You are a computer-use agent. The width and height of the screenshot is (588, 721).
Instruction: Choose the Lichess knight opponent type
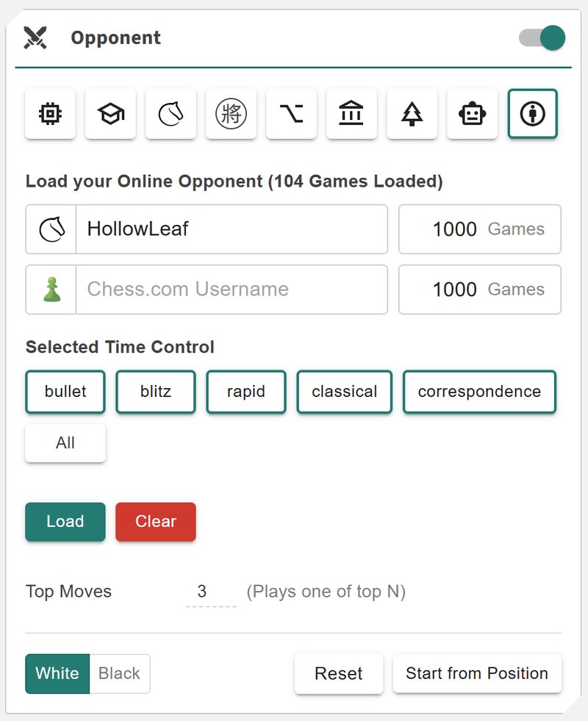pyautogui.click(x=171, y=114)
